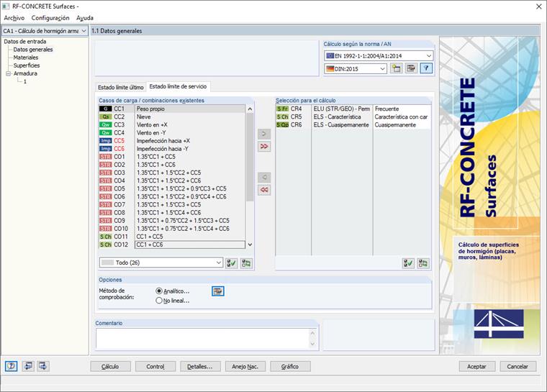Image resolution: width=547 pixels, height=392 pixels.
Task: Remove all items with double left arrow
Action: tap(264, 190)
